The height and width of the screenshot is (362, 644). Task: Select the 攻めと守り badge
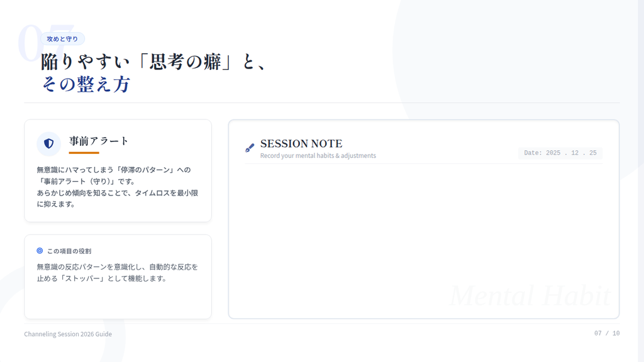[62, 39]
